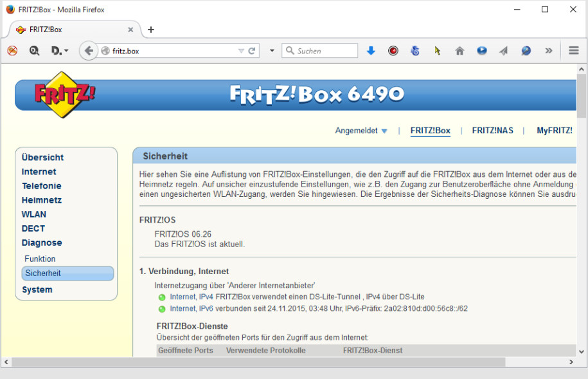Click the scroll right arrow on horizontal scrollbar

[571, 362]
